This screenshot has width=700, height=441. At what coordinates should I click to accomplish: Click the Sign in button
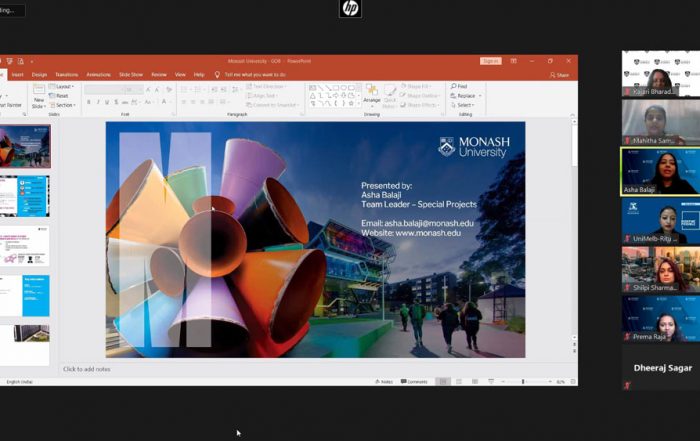pyautogui.click(x=491, y=61)
